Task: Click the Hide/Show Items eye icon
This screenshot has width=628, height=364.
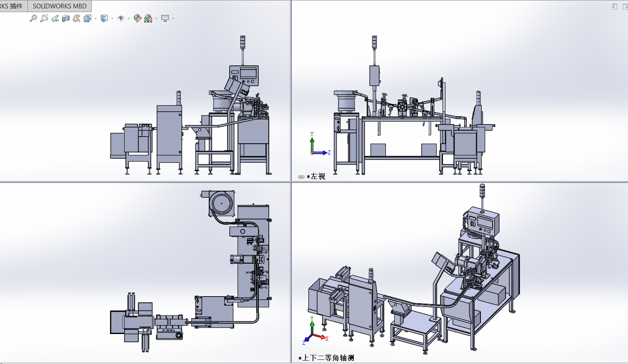Action: point(121,18)
